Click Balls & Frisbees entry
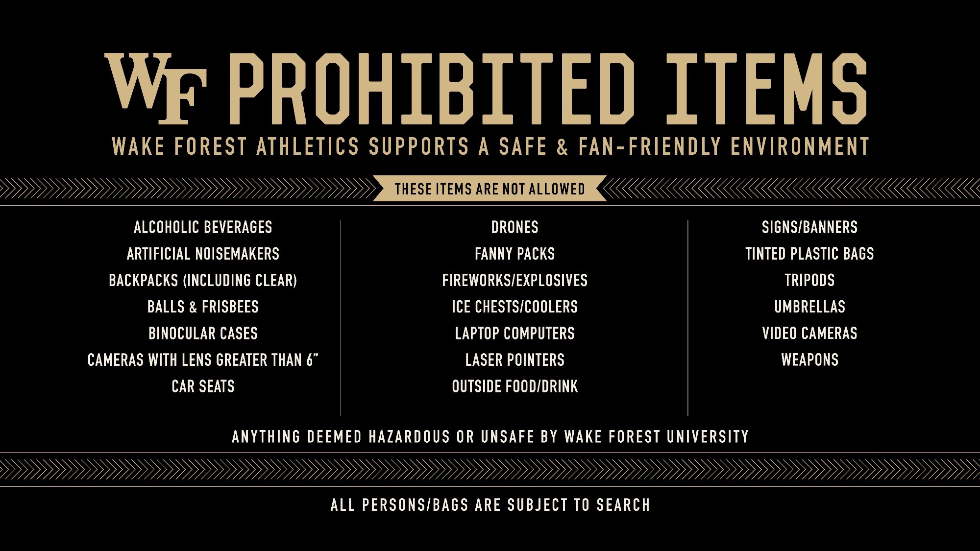 [x=203, y=307]
